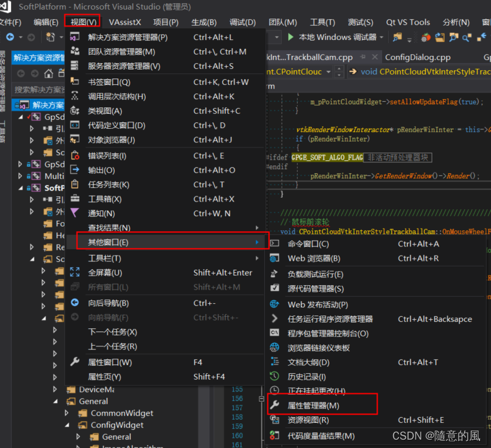Switch to the ConfigDialog.cpp tab
Screen dimensions: 491x448
click(x=418, y=57)
